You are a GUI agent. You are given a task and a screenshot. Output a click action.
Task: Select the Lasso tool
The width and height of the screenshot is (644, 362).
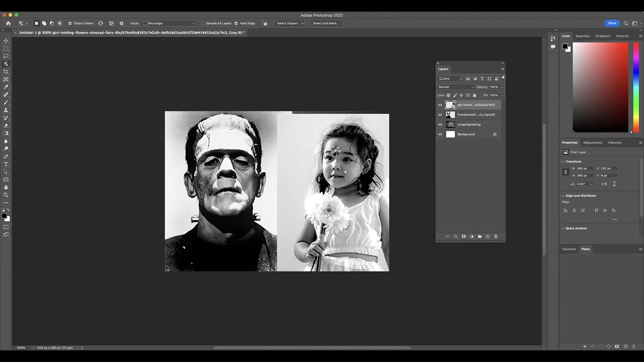point(6,56)
